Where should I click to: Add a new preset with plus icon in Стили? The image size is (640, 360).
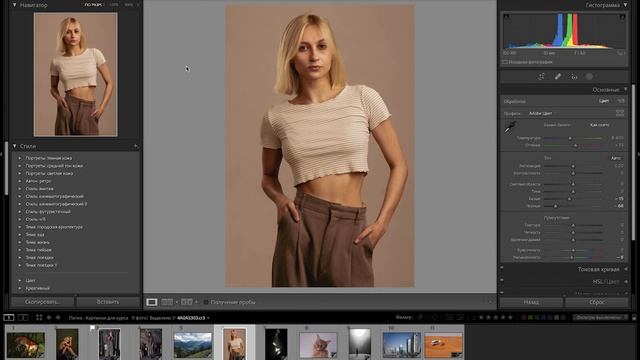click(136, 146)
